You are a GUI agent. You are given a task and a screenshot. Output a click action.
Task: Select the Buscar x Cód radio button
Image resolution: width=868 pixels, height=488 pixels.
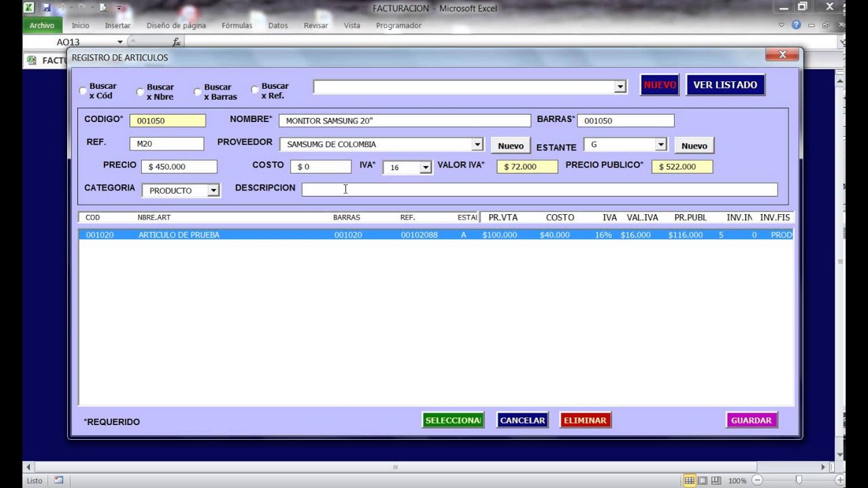coord(83,90)
